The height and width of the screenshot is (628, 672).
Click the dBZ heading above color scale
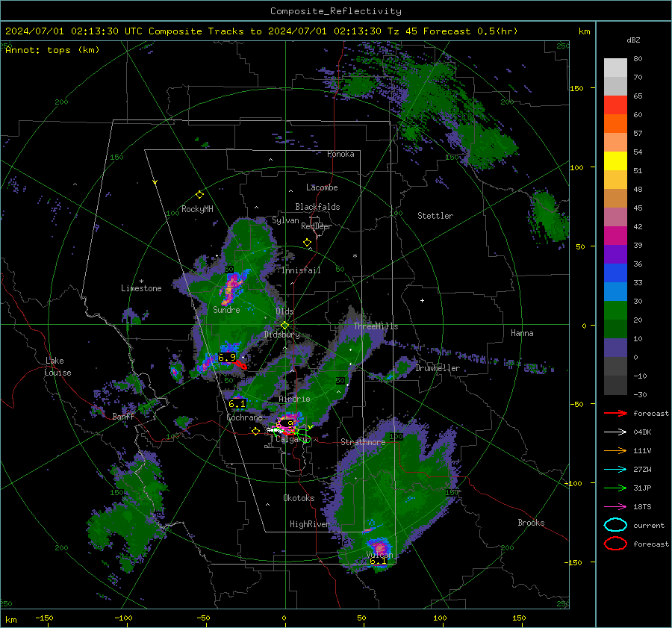pyautogui.click(x=633, y=40)
